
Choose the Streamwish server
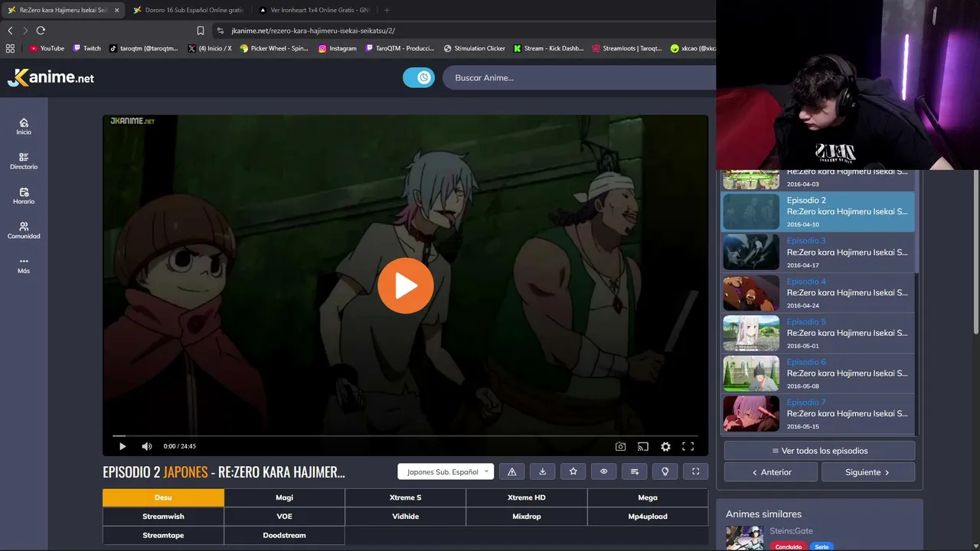[163, 517]
